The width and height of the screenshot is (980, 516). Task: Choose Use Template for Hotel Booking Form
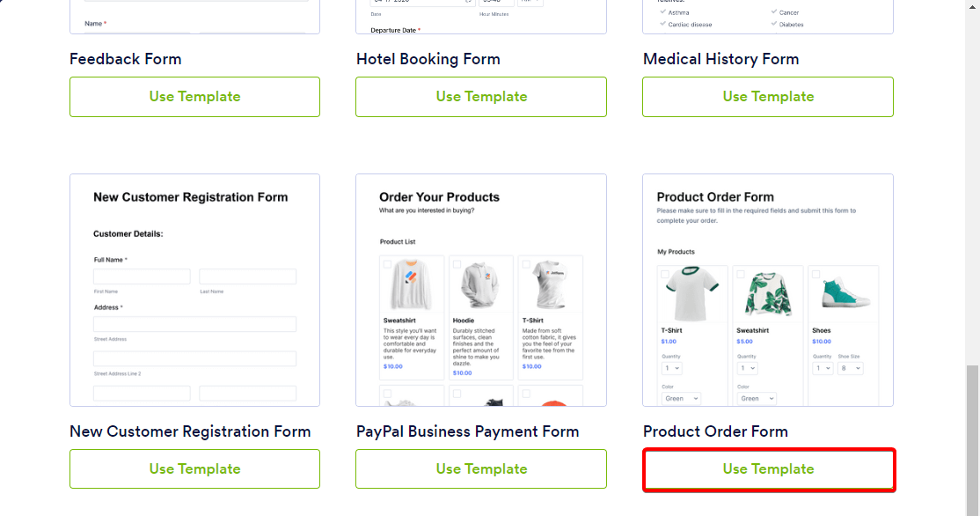481,97
